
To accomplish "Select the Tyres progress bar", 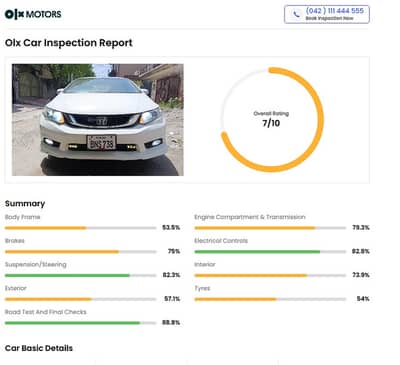I will [270, 299].
